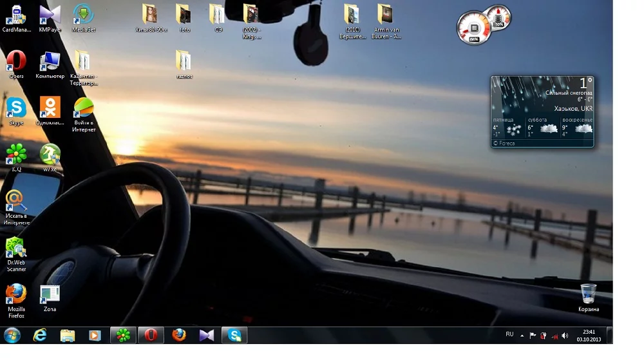Select the Компьютер desktop icon
The image size is (644, 362).
pos(50,62)
